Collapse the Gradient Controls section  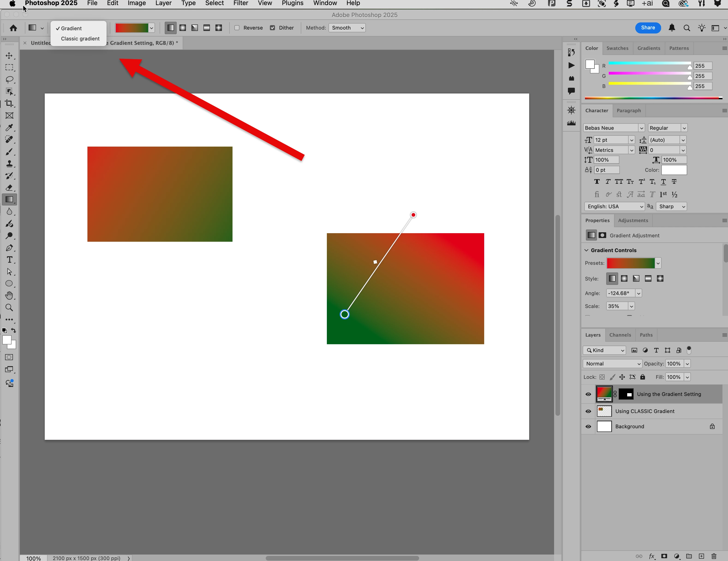click(x=586, y=250)
